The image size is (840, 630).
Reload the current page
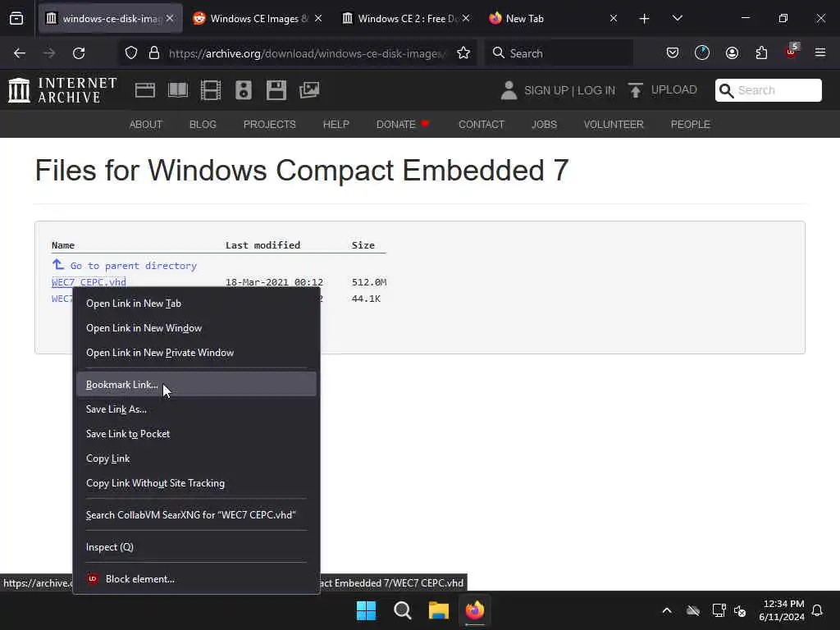(79, 53)
